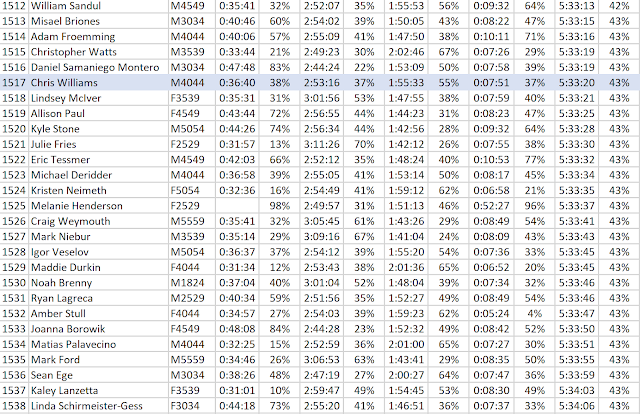
Task: Click the name Mark Niebur
Action: 60,237
